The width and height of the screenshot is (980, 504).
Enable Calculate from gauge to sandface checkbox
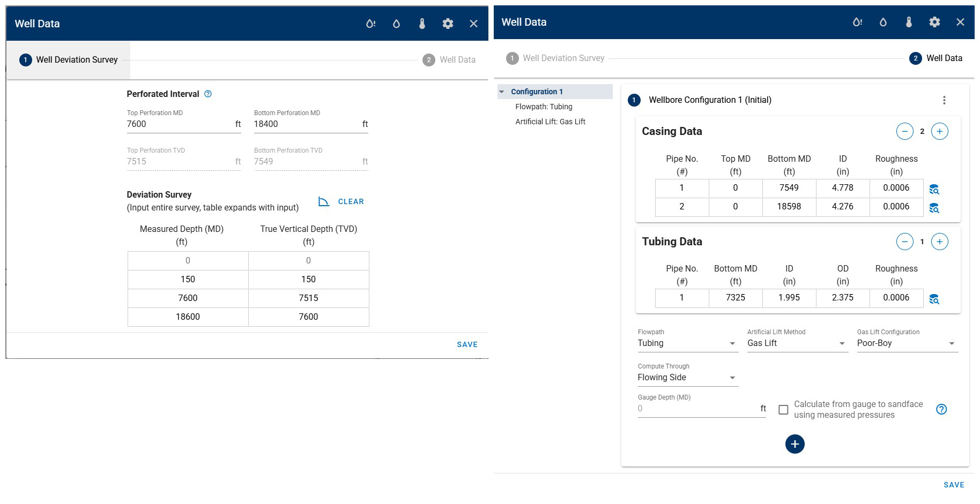coord(783,410)
